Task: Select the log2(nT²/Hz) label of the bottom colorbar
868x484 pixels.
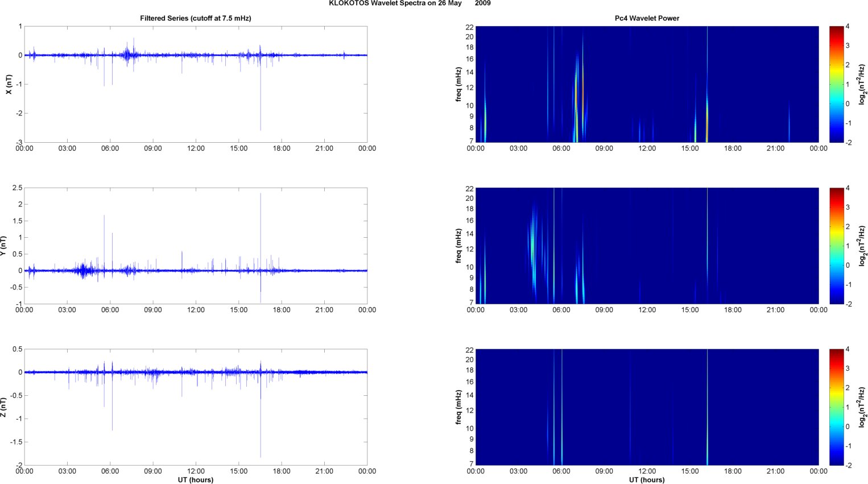Action: click(x=862, y=407)
